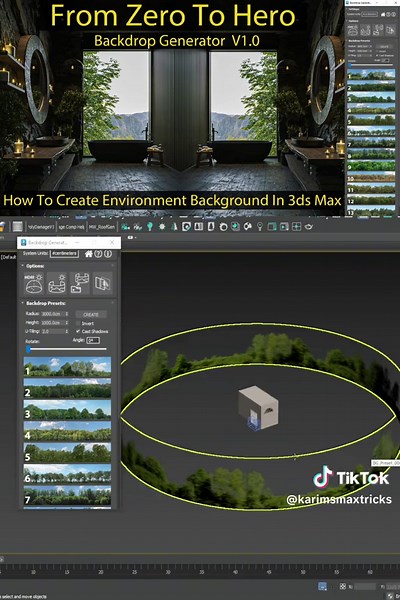Click the gray square icon left of PolyDamage
The height and width of the screenshot is (600, 400).
17,227
